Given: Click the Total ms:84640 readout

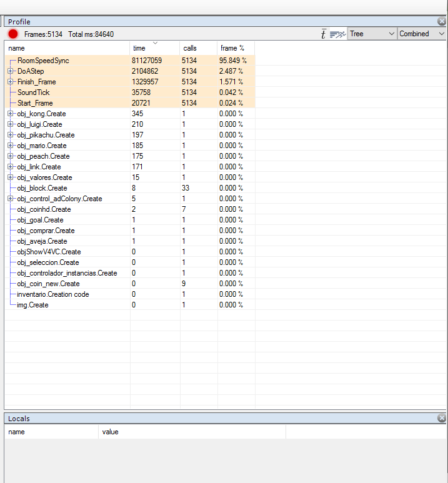Looking at the screenshot, I should (x=91, y=34).
